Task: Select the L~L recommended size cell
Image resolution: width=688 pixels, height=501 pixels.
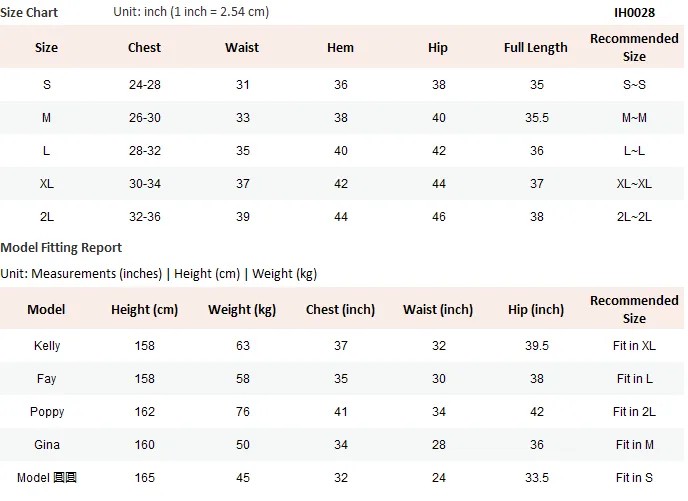Action: tap(634, 150)
